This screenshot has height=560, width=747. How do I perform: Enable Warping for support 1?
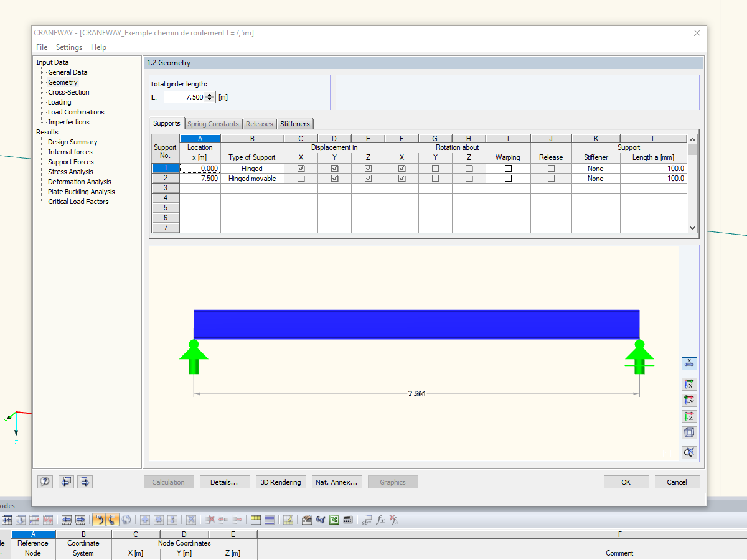click(x=509, y=169)
